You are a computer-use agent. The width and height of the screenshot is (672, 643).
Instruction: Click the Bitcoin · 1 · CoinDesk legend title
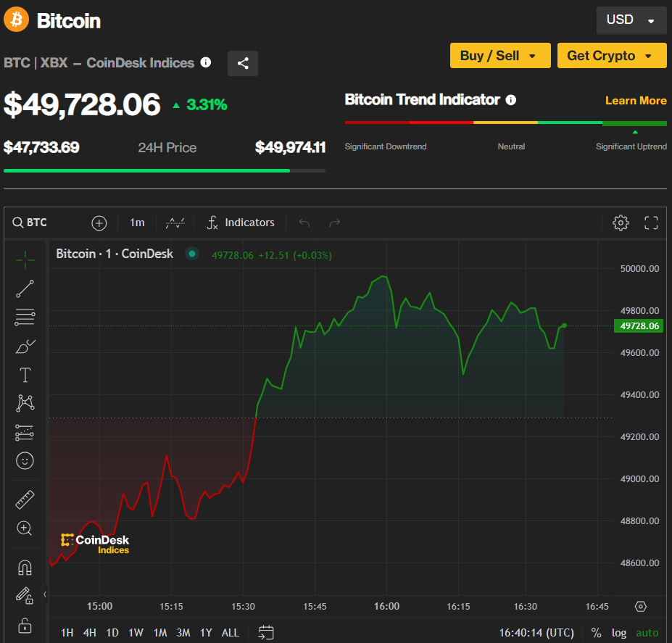point(115,254)
